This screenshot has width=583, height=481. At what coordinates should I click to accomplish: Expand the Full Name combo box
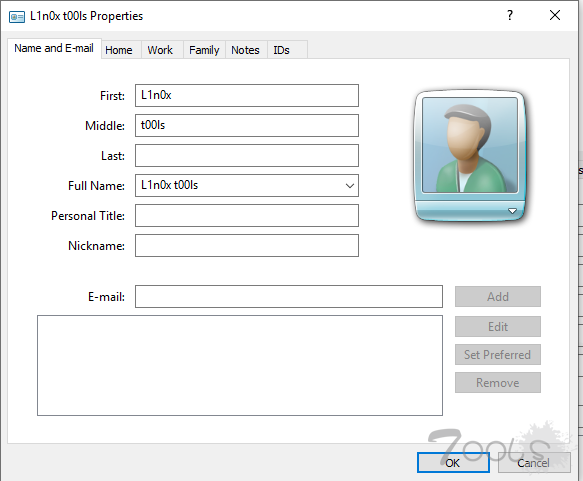350,185
